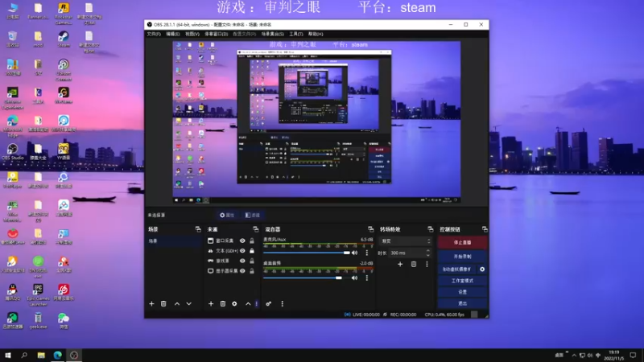This screenshot has height=362, width=644.
Task: Click 停止直播 stop streaming button
Action: pos(462,243)
